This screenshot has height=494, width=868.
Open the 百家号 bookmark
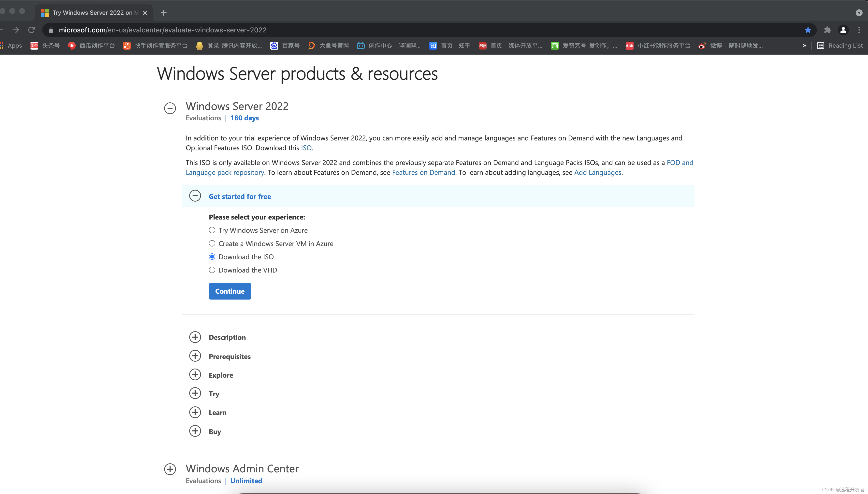(x=285, y=45)
